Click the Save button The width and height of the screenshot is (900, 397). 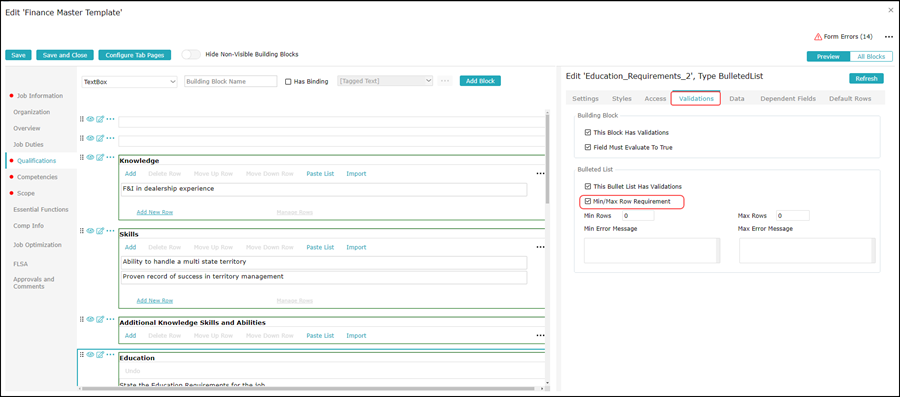pos(18,55)
